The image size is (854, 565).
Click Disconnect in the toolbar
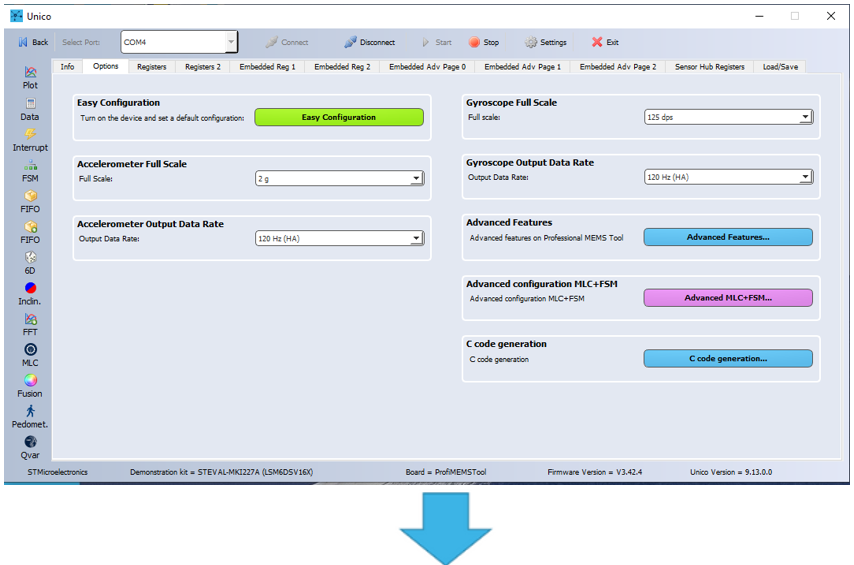pyautogui.click(x=369, y=42)
